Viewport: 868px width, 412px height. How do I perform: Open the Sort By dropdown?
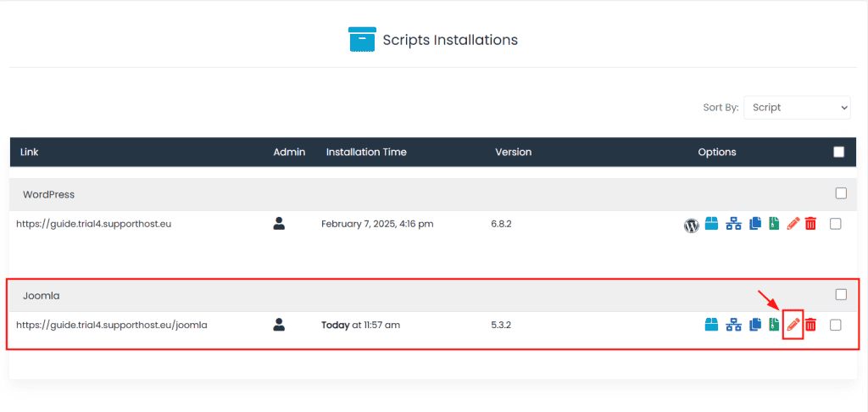coord(797,108)
